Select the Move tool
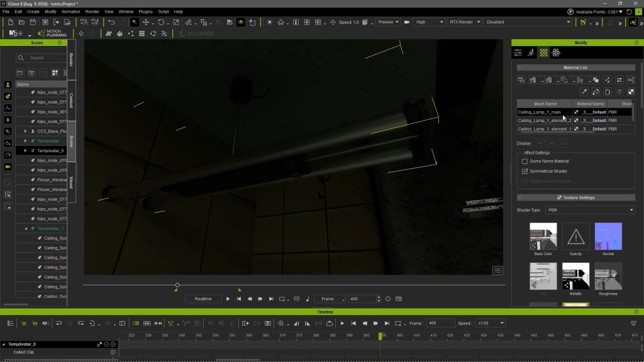Screen dimensions: 644x362 click(x=146, y=22)
